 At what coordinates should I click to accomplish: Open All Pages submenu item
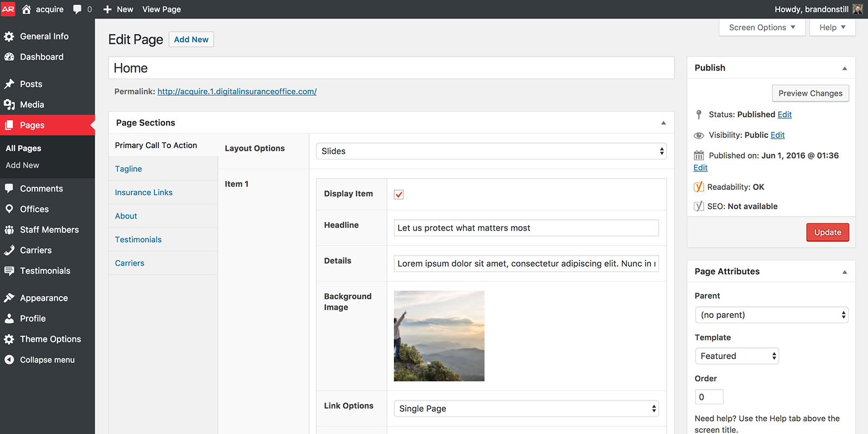point(23,148)
